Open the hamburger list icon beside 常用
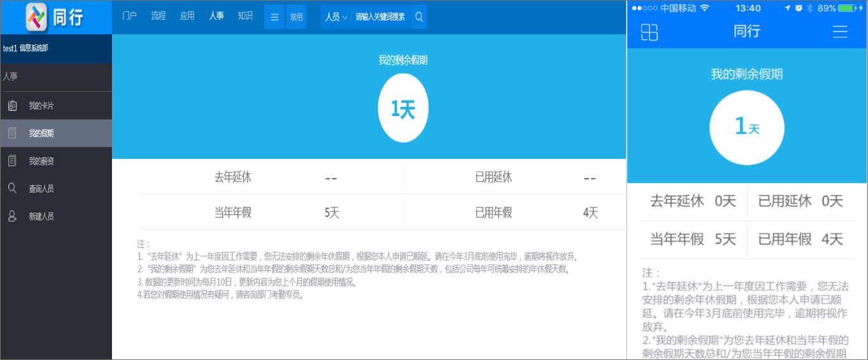 tap(275, 17)
